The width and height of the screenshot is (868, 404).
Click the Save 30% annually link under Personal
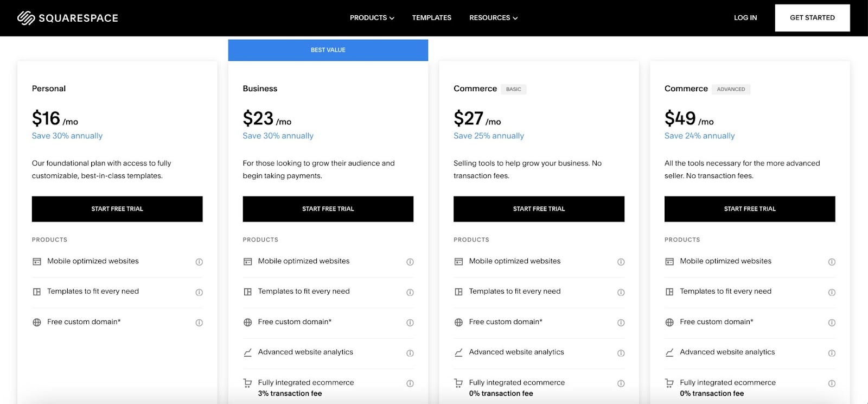pos(67,136)
